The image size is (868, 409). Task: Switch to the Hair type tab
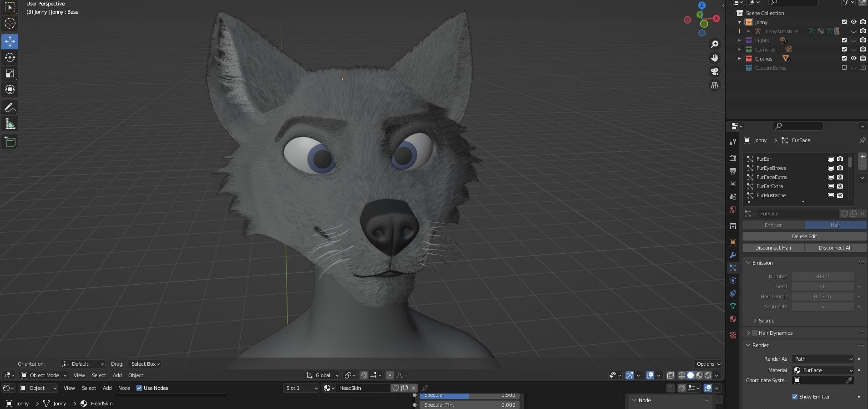pyautogui.click(x=835, y=225)
